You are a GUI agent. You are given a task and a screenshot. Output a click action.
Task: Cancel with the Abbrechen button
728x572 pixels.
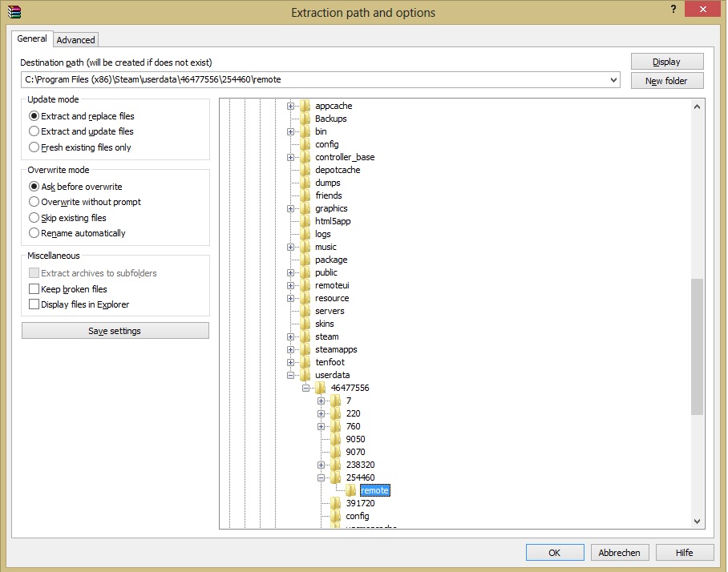619,553
